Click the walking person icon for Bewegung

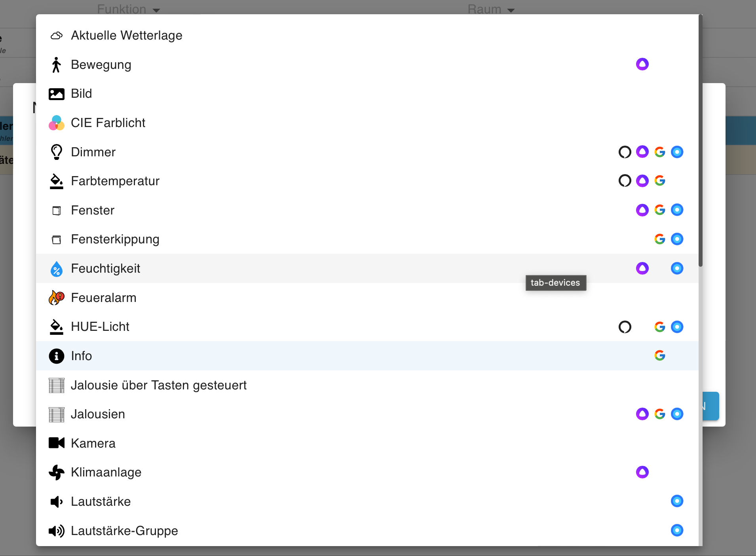(57, 65)
